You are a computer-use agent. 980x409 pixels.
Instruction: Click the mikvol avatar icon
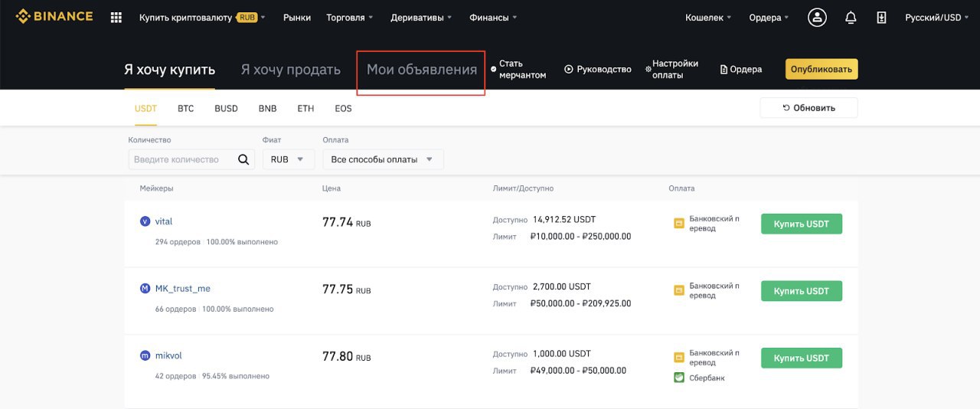[x=145, y=356]
